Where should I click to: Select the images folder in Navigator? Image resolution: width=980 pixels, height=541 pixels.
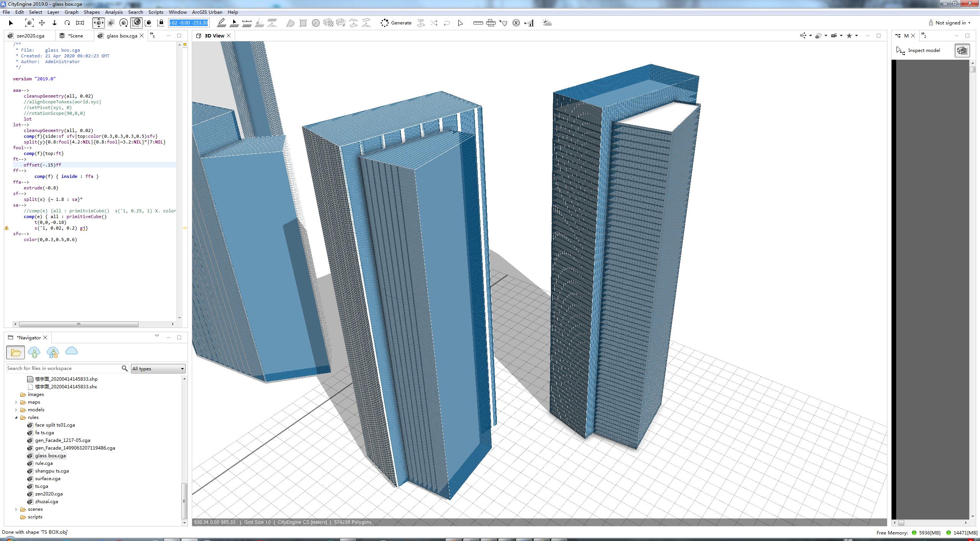(32, 394)
